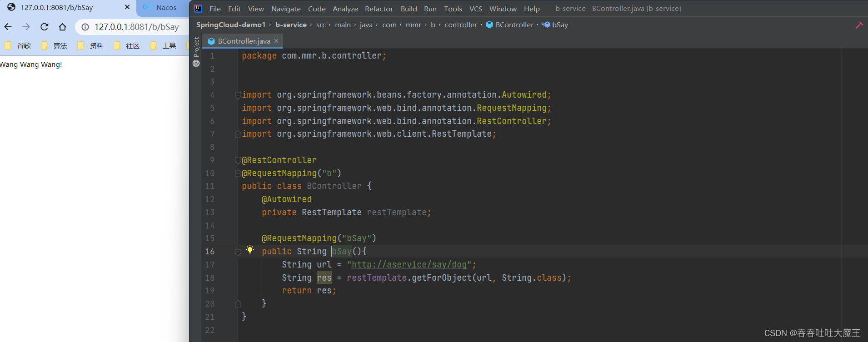The height and width of the screenshot is (342, 868).
Task: Click the sidebar icon below Project
Action: click(x=196, y=64)
